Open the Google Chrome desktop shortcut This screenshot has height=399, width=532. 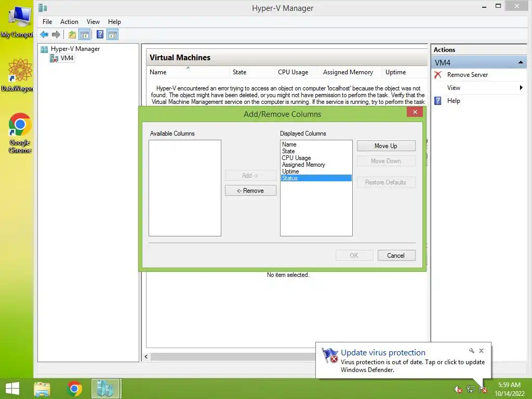coord(20,133)
